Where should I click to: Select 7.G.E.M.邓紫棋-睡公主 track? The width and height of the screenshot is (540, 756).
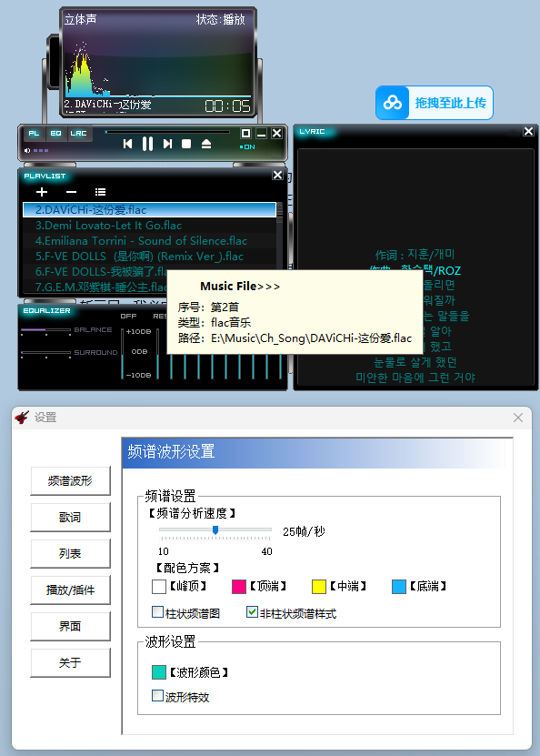click(x=95, y=287)
